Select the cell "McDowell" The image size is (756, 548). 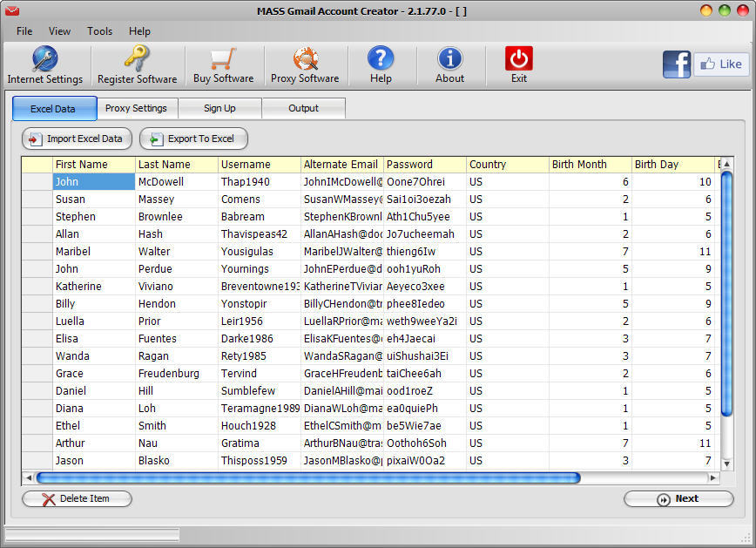177,182
